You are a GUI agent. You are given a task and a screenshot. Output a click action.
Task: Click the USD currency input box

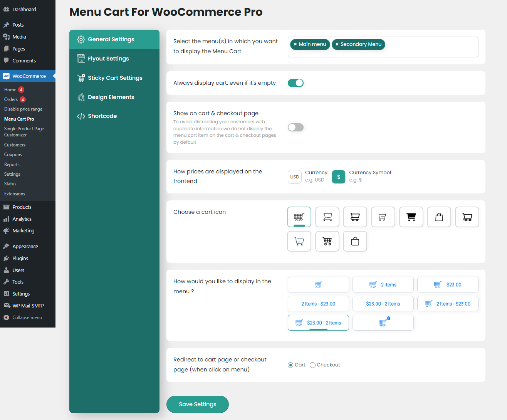click(x=295, y=177)
